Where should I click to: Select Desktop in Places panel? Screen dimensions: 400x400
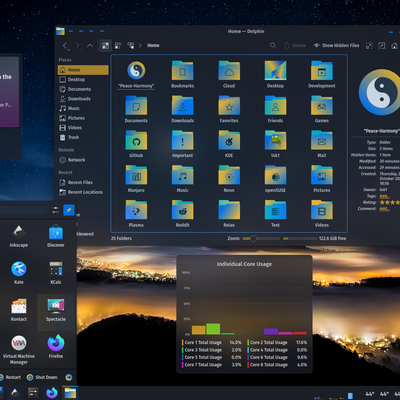83,80
